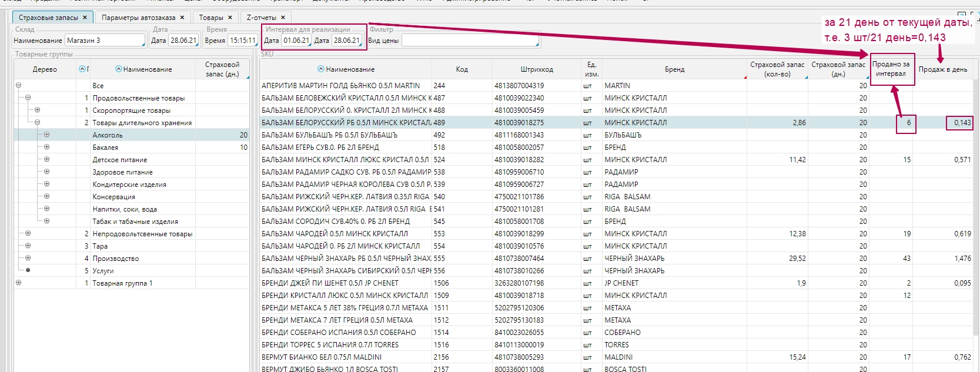Close the Страховые запасы tab
Image resolution: width=980 pixels, height=372 pixels.
85,18
